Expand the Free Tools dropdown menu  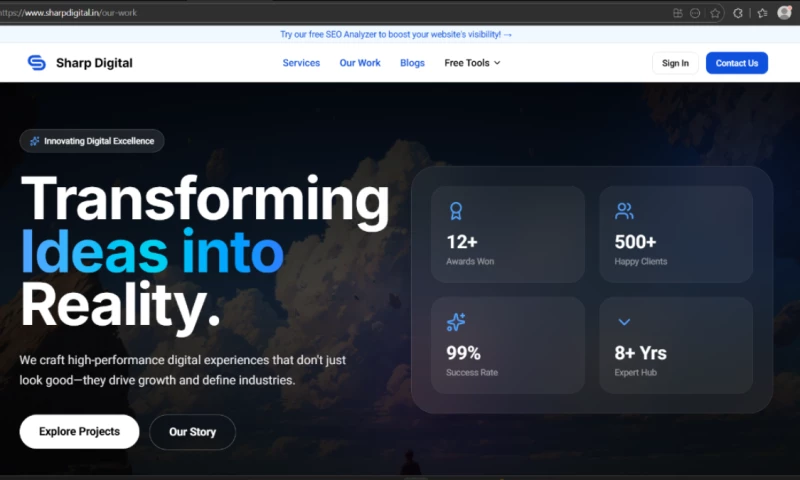(472, 63)
